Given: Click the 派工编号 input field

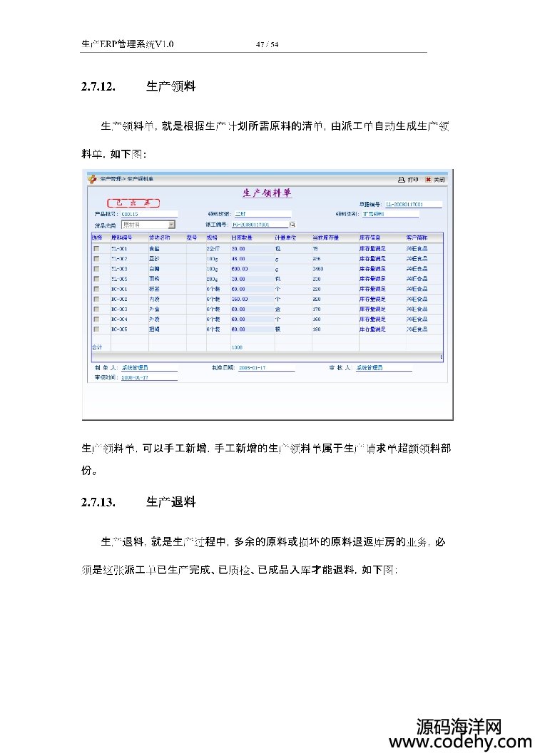Looking at the screenshot, I should point(260,225).
